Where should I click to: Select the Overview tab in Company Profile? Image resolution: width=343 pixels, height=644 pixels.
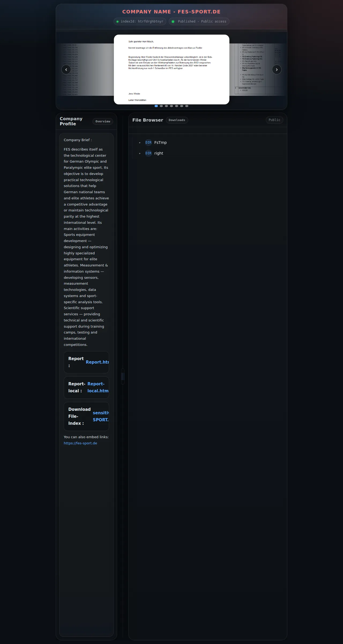[103, 121]
